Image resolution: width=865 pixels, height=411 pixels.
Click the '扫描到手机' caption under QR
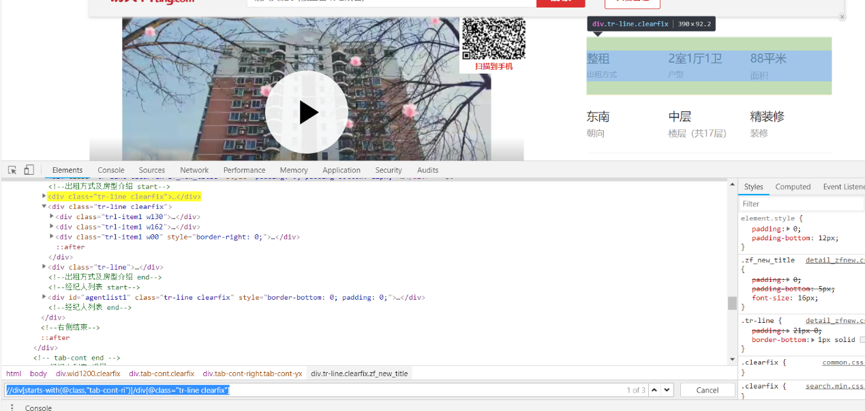(494, 66)
